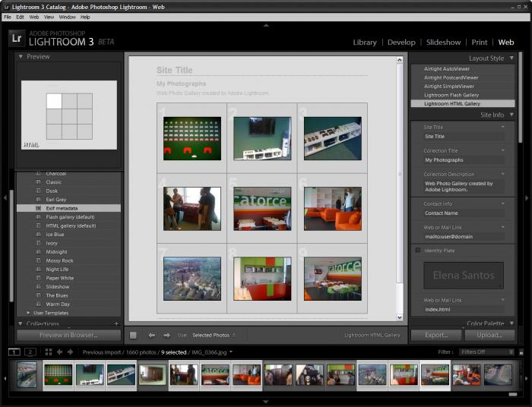
Task: Collapse right panel side arrow
Action: 527,197
